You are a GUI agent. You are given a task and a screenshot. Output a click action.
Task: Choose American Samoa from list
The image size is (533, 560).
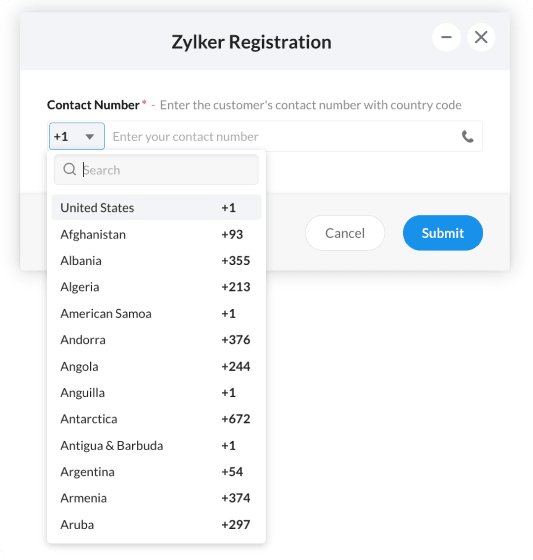pyautogui.click(x=156, y=314)
